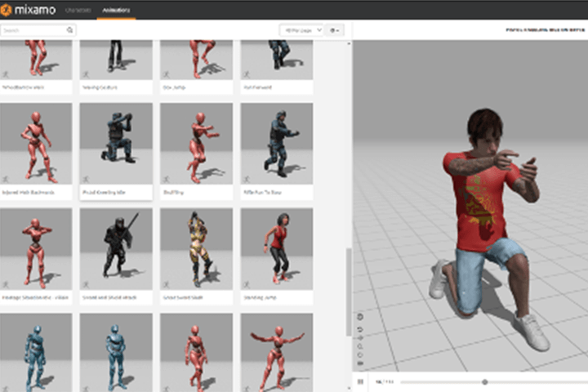Click runner icon on Great Sword Slash thumbnail
This screenshot has width=588, height=392.
(x=166, y=285)
